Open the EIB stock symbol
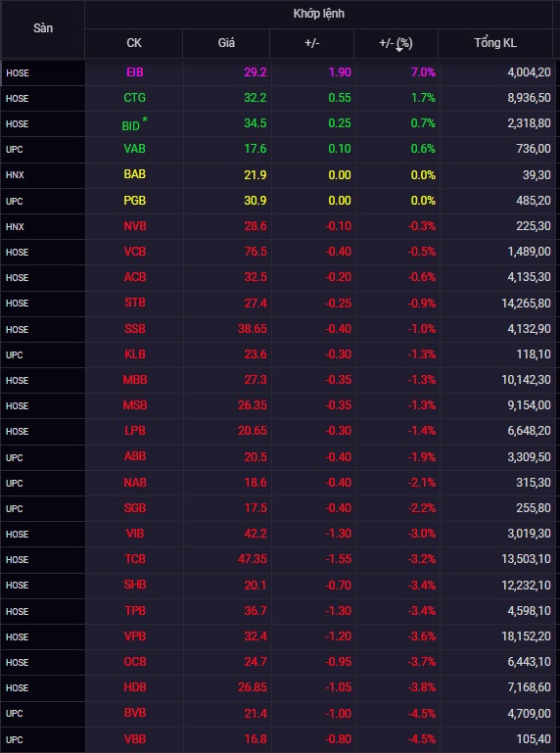560x753 pixels. (x=135, y=72)
